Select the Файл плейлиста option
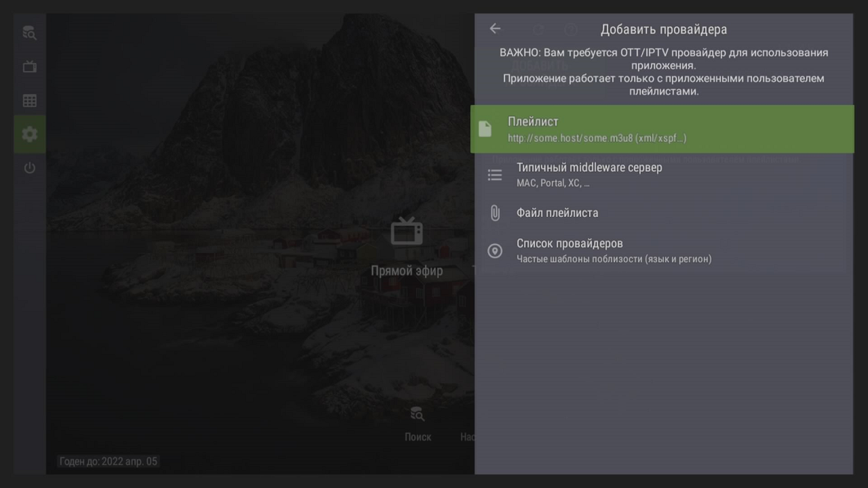This screenshot has height=488, width=868. point(557,213)
